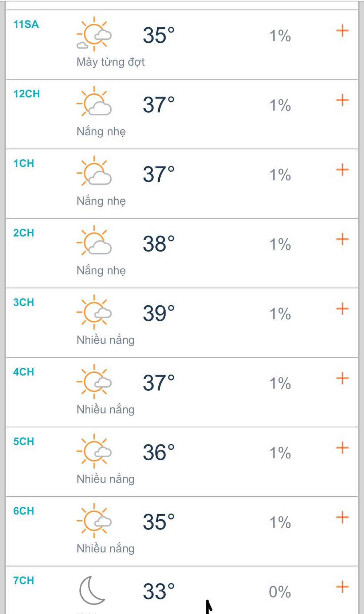This screenshot has height=614, width=364.
Task: Click the weather icon for 5CH
Action: click(x=94, y=451)
